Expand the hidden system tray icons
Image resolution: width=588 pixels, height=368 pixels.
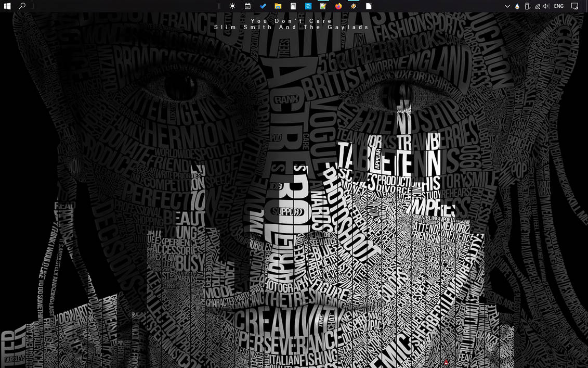507,6
